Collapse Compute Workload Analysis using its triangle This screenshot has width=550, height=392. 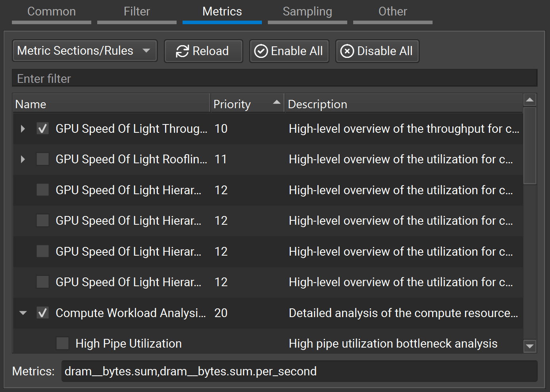click(23, 313)
